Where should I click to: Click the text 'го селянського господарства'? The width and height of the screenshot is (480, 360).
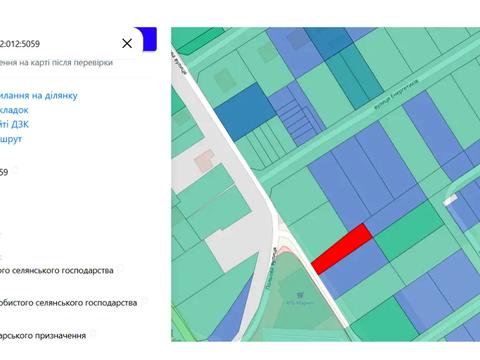tap(57, 270)
